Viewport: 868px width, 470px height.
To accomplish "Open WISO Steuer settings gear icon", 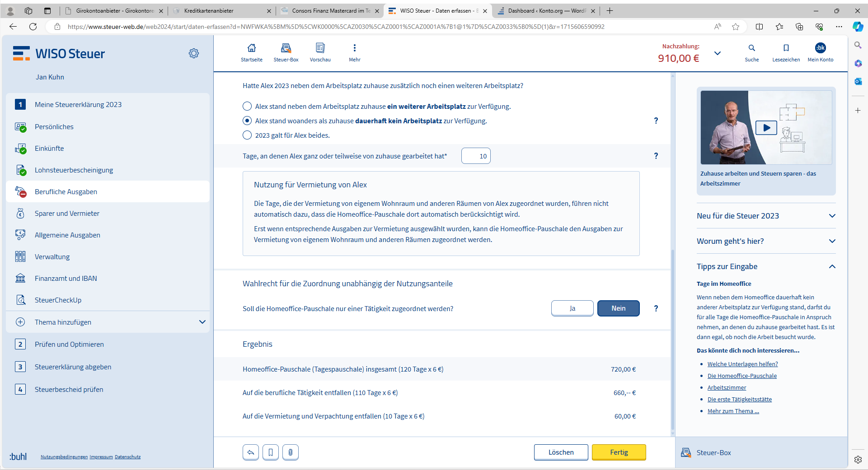I will click(194, 53).
